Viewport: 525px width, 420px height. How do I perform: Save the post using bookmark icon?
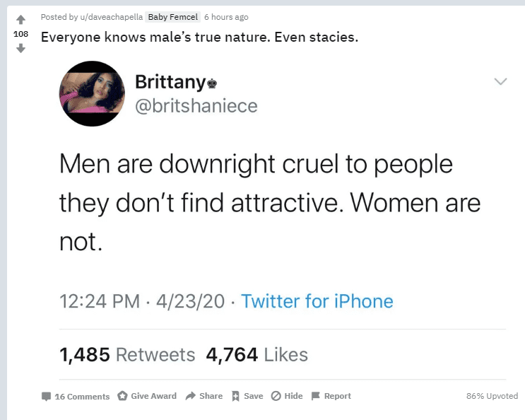click(x=247, y=396)
